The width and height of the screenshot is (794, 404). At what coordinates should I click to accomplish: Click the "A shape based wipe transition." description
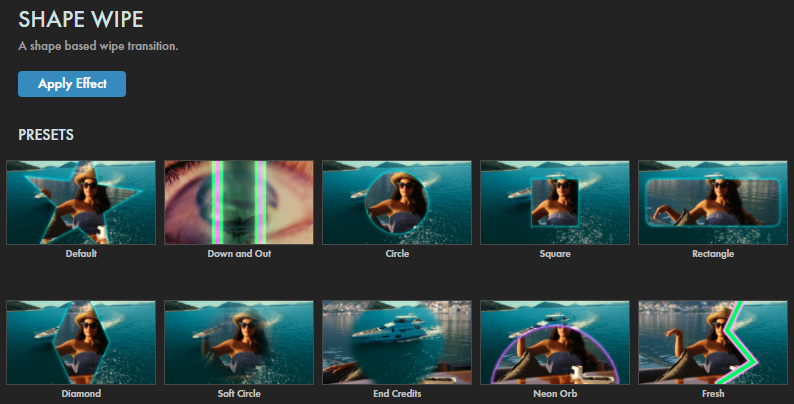(98, 46)
